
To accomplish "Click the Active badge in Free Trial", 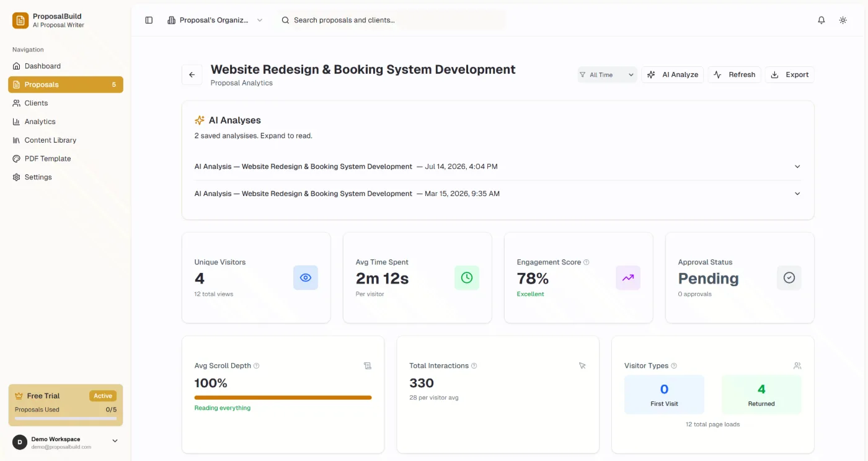I will [x=103, y=396].
